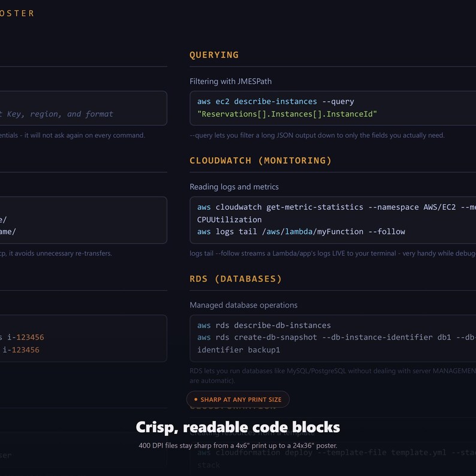
Task: Click the 'Crisp, readable code blocks' headline
Action: [237, 427]
